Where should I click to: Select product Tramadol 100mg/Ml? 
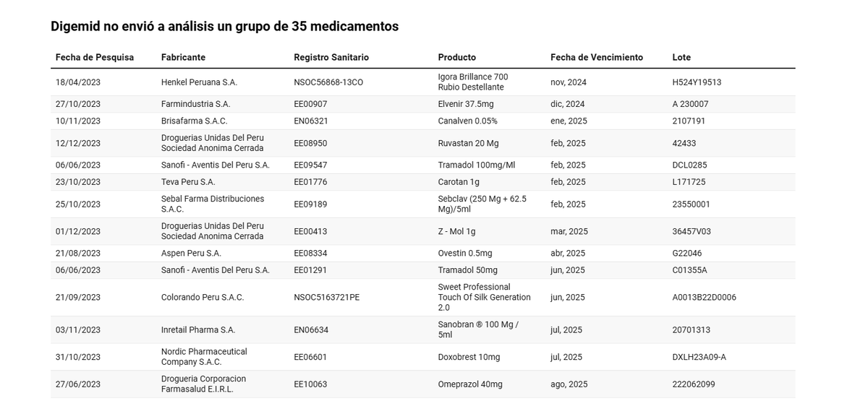tap(477, 165)
